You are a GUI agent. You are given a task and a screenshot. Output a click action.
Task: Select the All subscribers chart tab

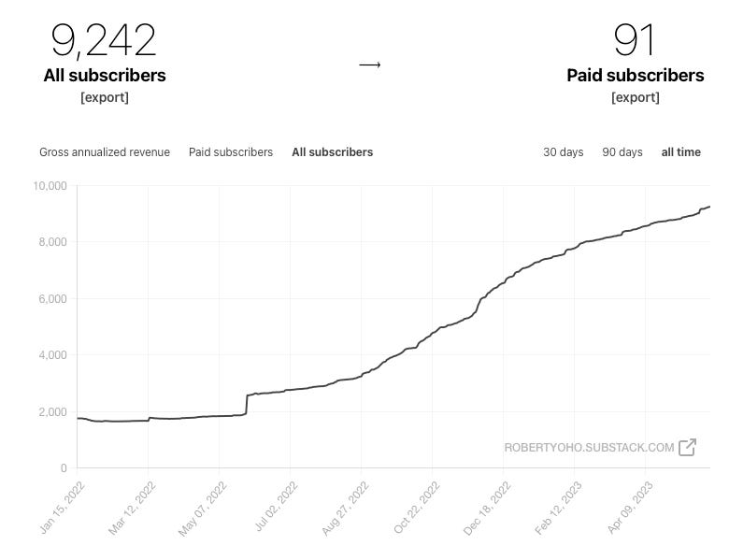click(333, 152)
